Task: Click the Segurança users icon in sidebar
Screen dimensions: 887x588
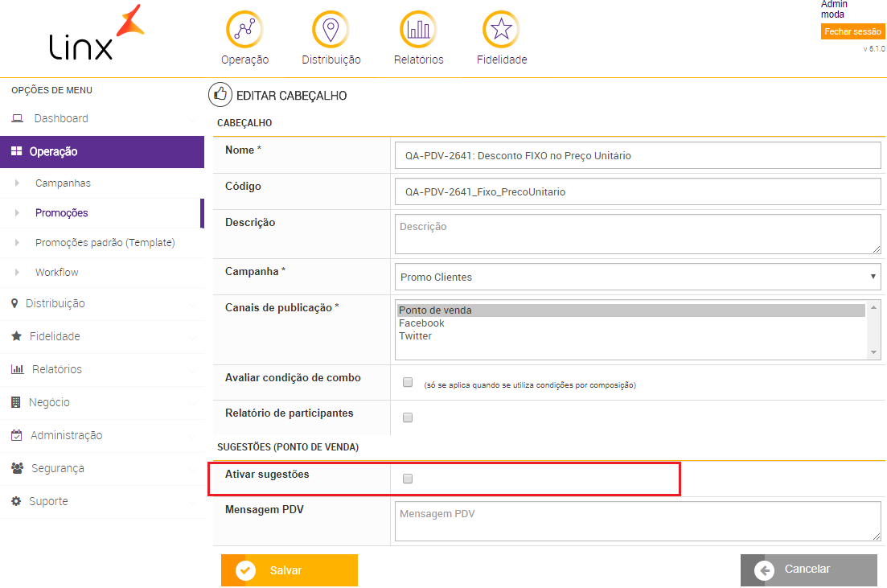Action: pyautogui.click(x=17, y=468)
